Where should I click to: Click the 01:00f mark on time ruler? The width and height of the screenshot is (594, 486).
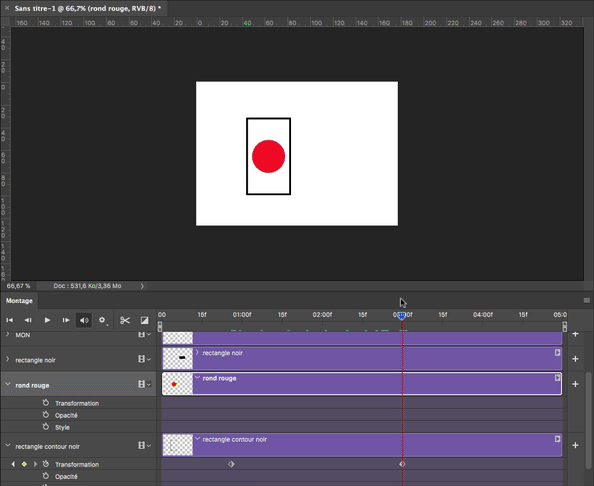pos(242,315)
